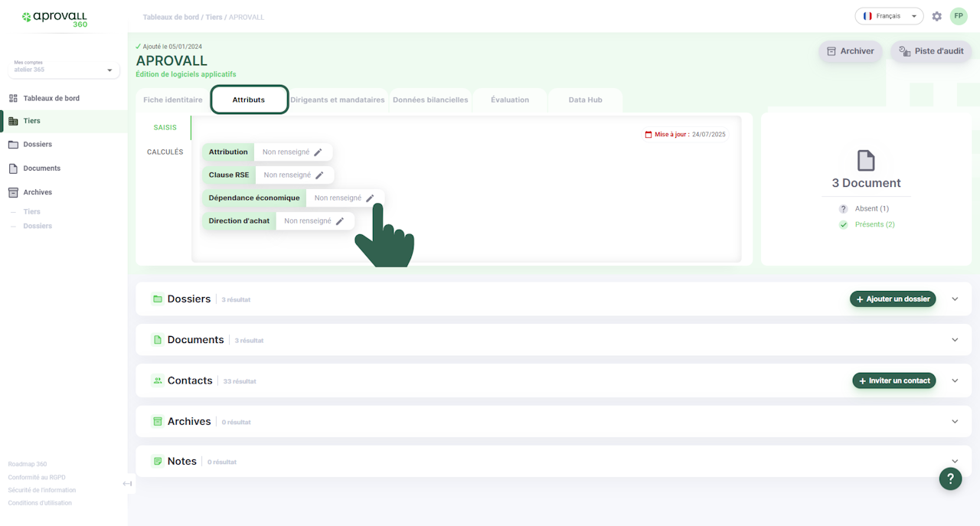
Task: Collapse sidebar with the arrow icon
Action: tap(127, 483)
